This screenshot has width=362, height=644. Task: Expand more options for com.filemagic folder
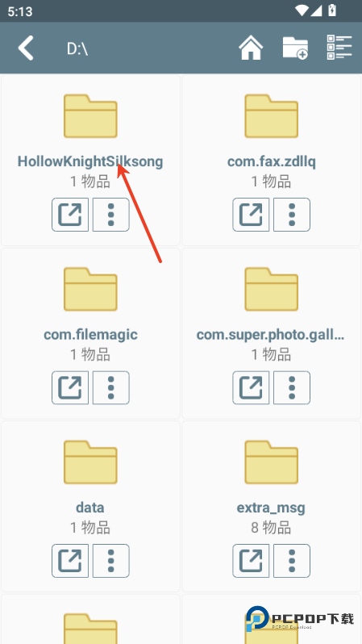(x=110, y=387)
